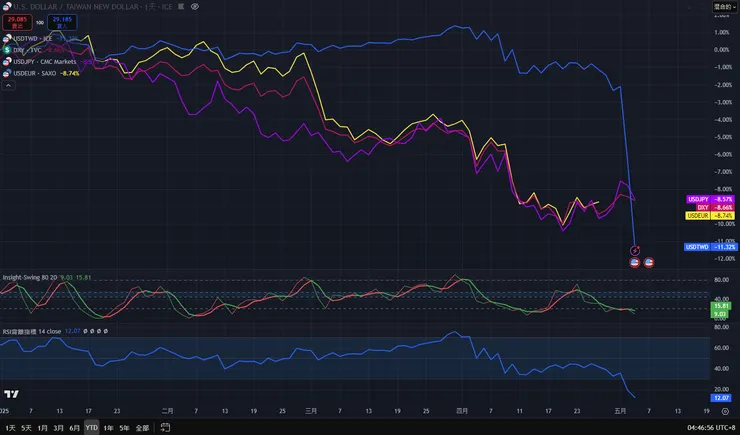This screenshot has height=435, width=740.
Task: Click the blue 12.07 RSI value label
Action: coord(721,398)
